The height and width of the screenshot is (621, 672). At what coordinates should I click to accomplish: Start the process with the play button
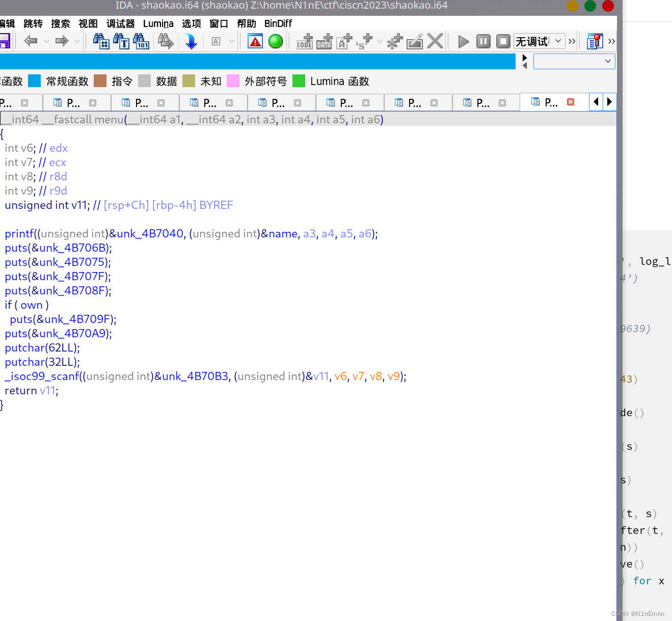[x=464, y=41]
